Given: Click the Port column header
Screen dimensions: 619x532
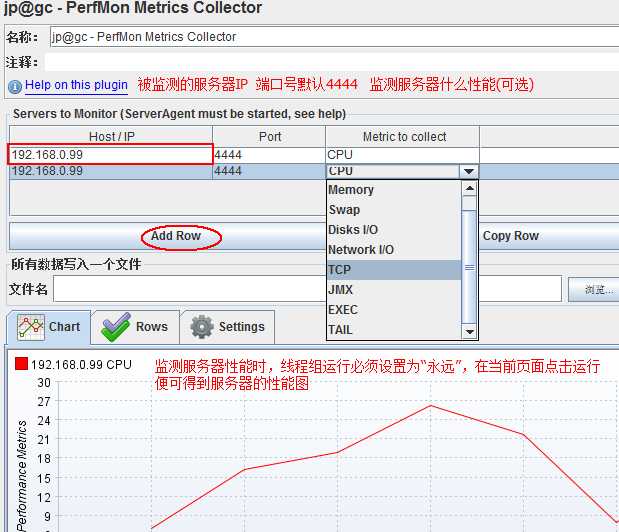Looking at the screenshot, I should [x=270, y=137].
